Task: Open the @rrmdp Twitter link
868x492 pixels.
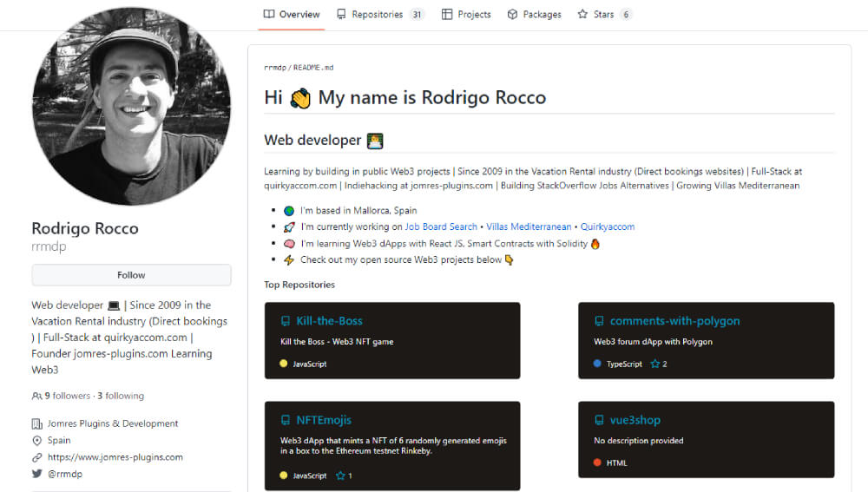Action: (65, 474)
